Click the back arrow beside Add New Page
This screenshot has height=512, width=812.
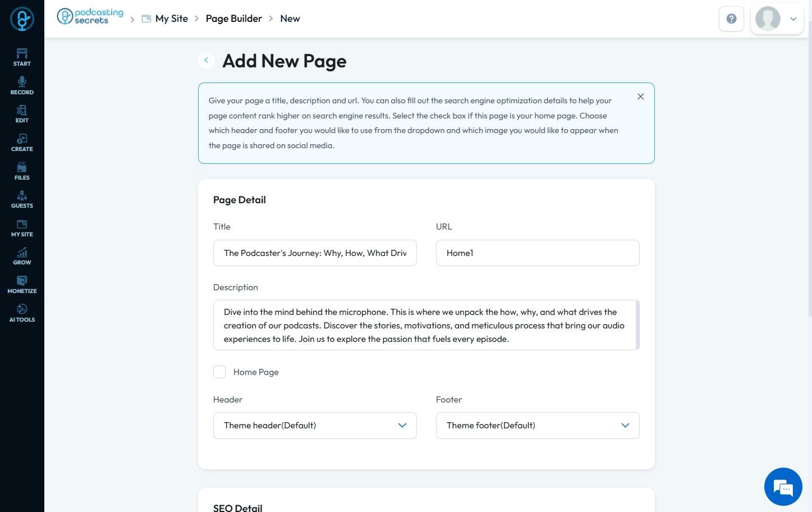click(207, 60)
